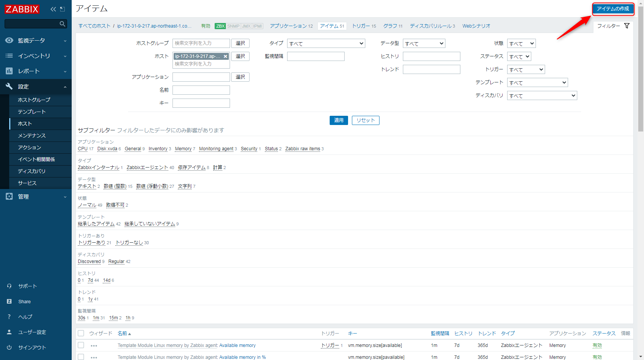This screenshot has height=360, width=644.
Task: Filter by 1m monitoring interval
Action: [x=96, y=318]
